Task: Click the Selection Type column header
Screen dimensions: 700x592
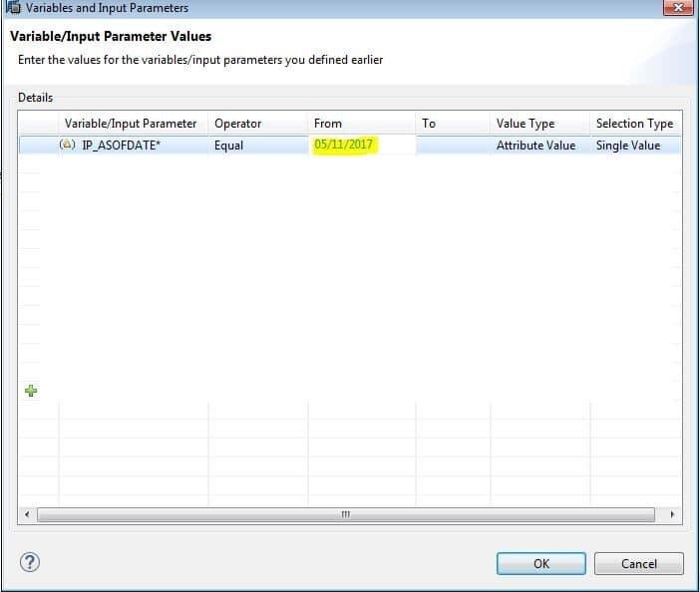Action: pos(634,124)
